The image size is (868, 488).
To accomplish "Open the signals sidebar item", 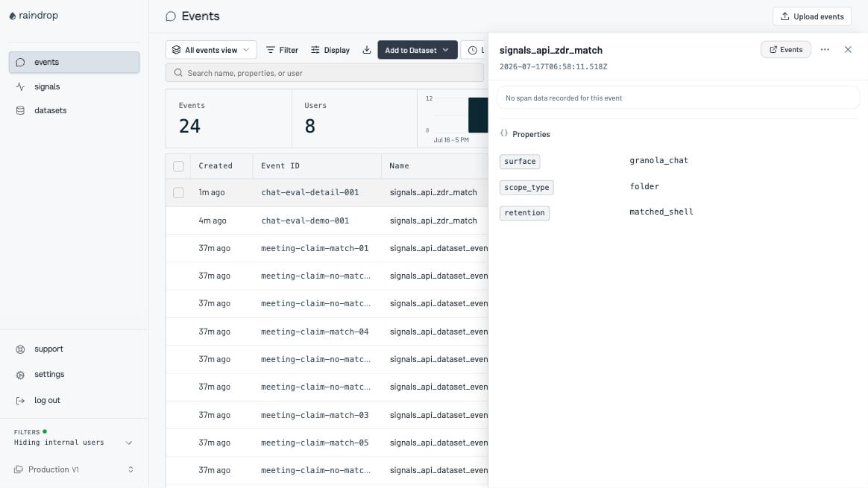I will [x=74, y=86].
